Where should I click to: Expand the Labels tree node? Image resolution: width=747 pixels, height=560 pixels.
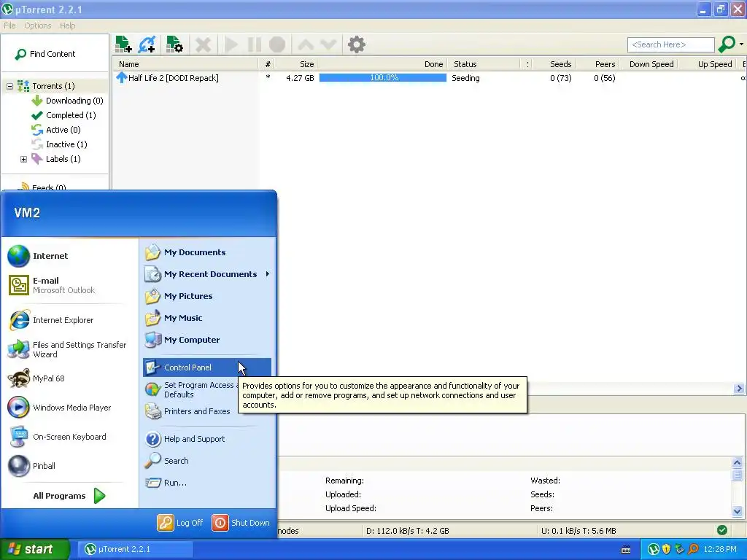[x=23, y=159]
